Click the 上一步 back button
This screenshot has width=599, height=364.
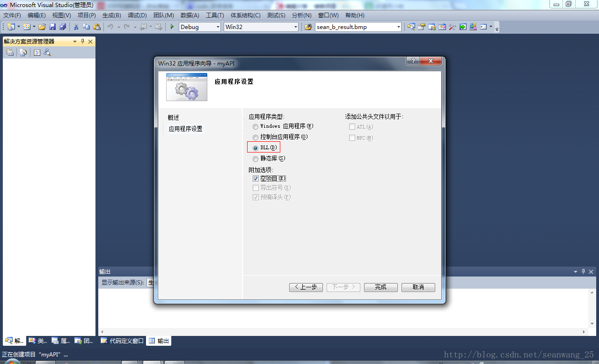tap(306, 287)
